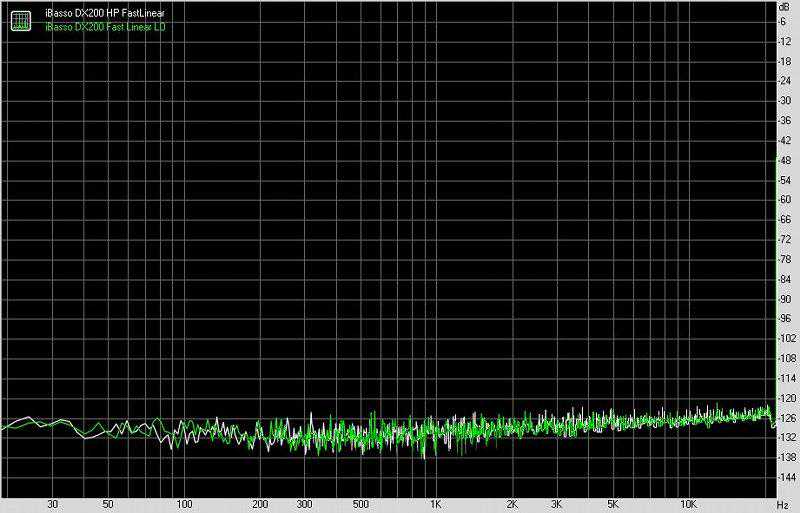Click the 5K frequency axis label
This screenshot has height=513, width=800.
[x=612, y=505]
